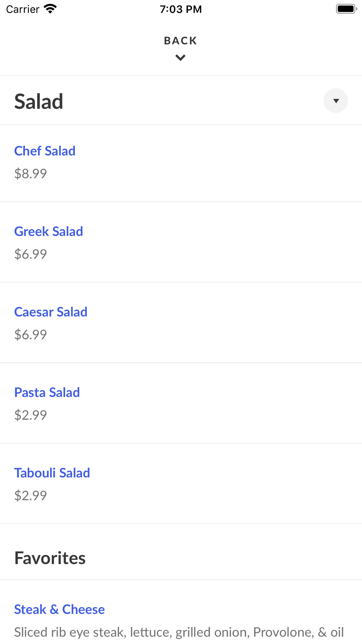Select the Favorites section header

click(x=50, y=558)
